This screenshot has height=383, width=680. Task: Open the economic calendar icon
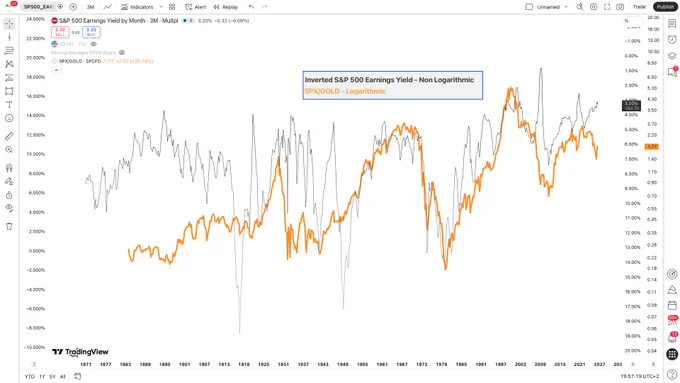tap(672, 305)
